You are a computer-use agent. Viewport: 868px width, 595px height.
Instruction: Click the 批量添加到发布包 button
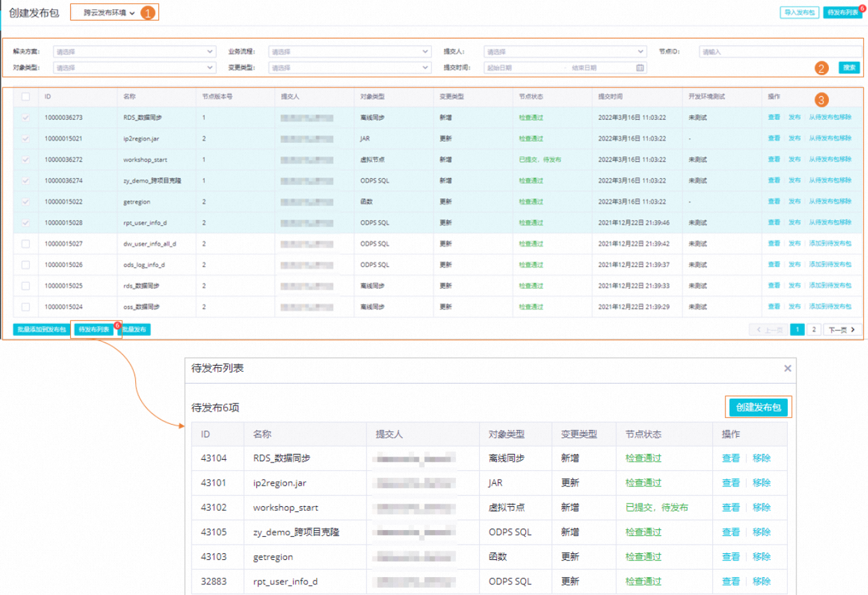[41, 329]
